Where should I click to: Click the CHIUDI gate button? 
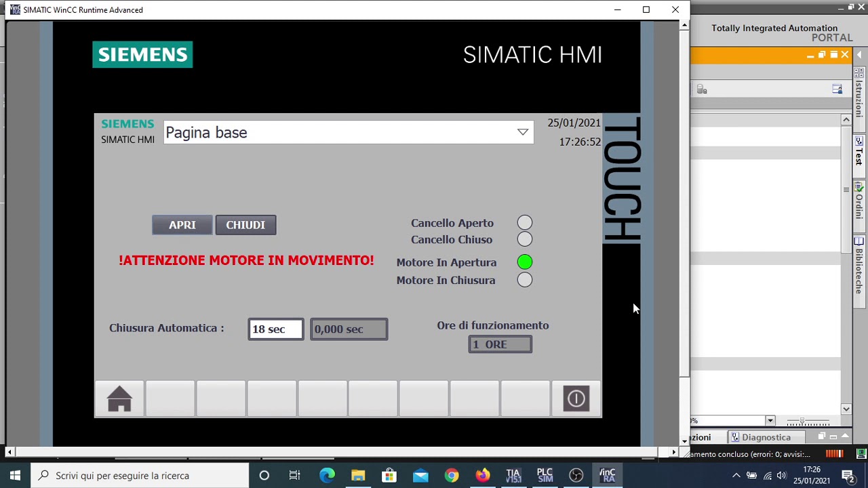pos(245,225)
